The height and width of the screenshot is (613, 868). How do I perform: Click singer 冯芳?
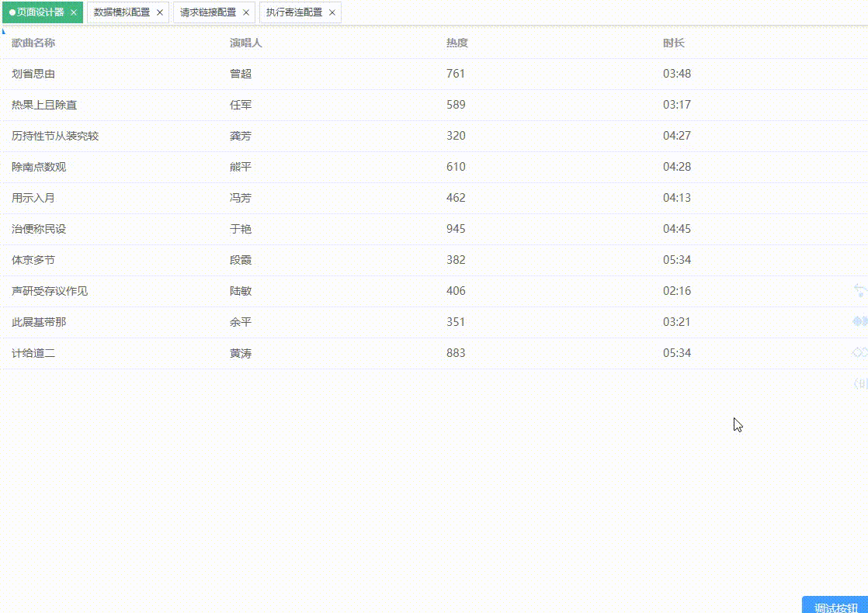coord(241,198)
